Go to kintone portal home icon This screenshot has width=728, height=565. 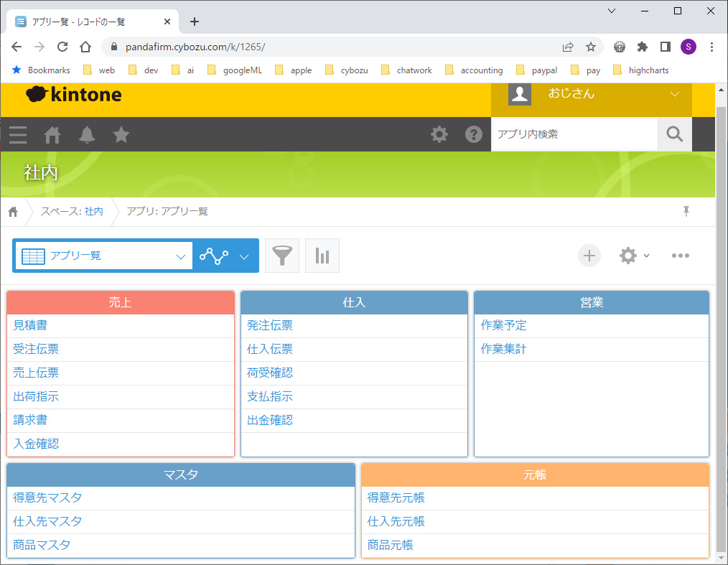pos(52,134)
